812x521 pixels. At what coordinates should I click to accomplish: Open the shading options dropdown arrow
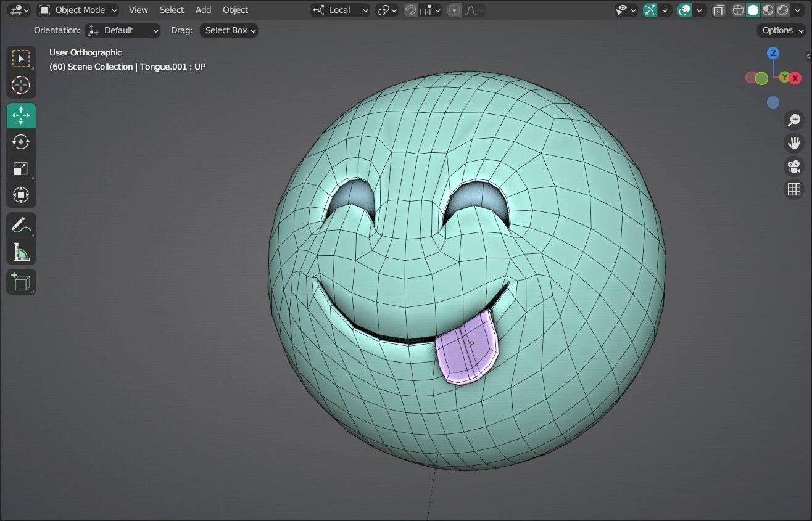798,10
